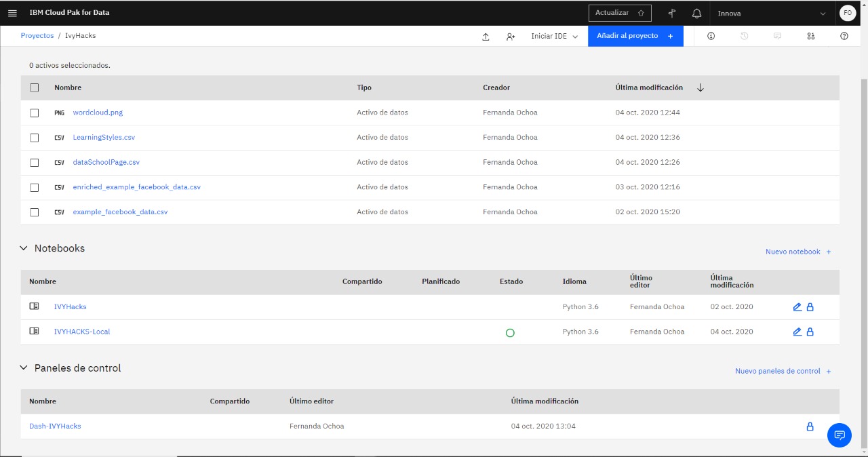868x457 pixels.
Task: Open the Iniciar IDE dropdown
Action: 554,36
